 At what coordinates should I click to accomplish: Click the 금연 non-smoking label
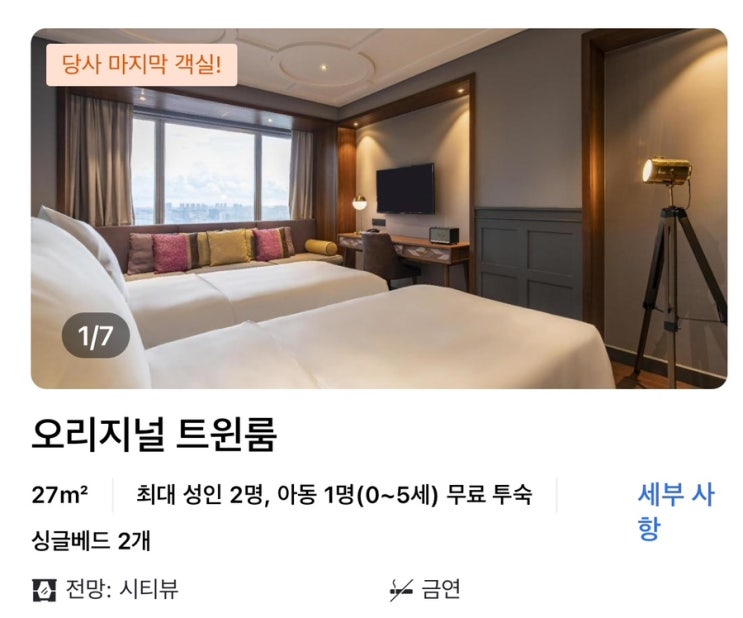coord(441,590)
